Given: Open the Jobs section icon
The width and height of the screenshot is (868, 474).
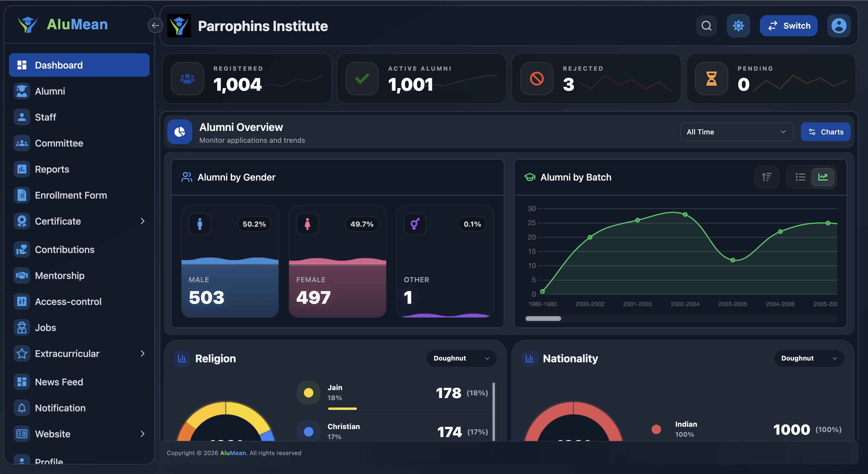Looking at the screenshot, I should click(22, 327).
